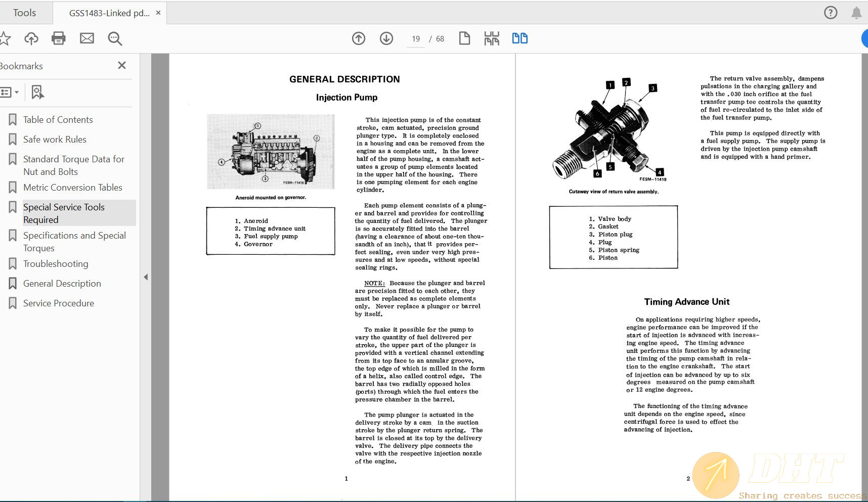Click the '4. Governor' legend entry
The width and height of the screenshot is (868, 502).
253,244
